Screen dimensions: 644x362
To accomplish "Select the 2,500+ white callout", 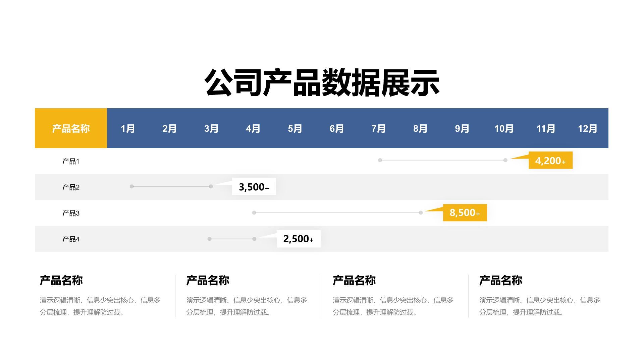I will (x=298, y=239).
